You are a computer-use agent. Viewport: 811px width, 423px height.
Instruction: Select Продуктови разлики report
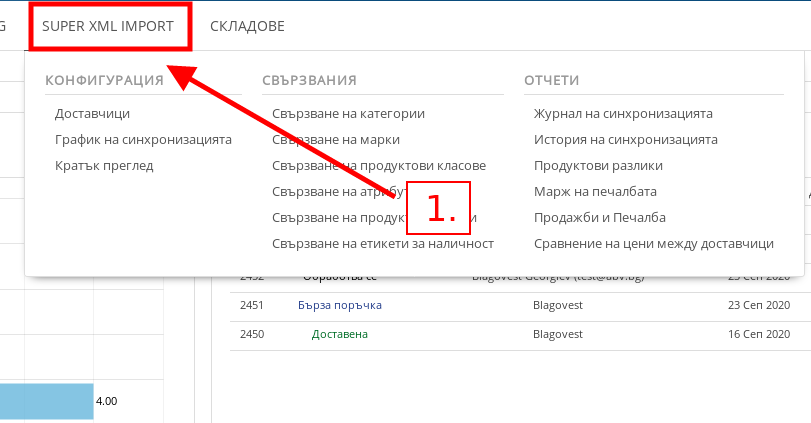coord(598,166)
